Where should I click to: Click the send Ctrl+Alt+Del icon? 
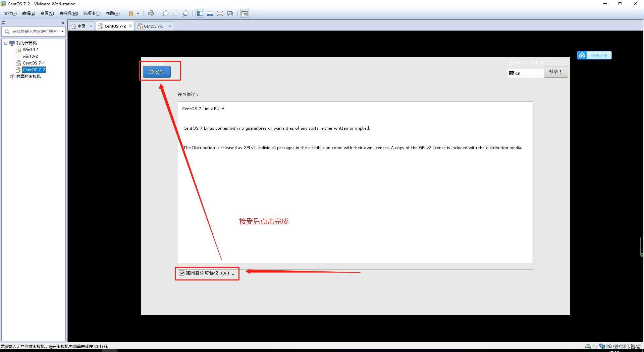pos(151,13)
